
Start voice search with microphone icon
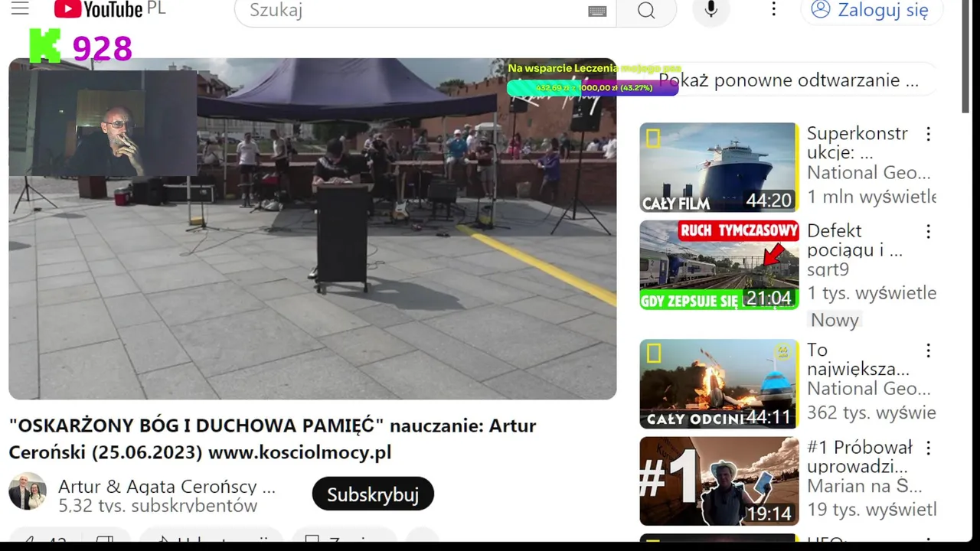pyautogui.click(x=711, y=10)
